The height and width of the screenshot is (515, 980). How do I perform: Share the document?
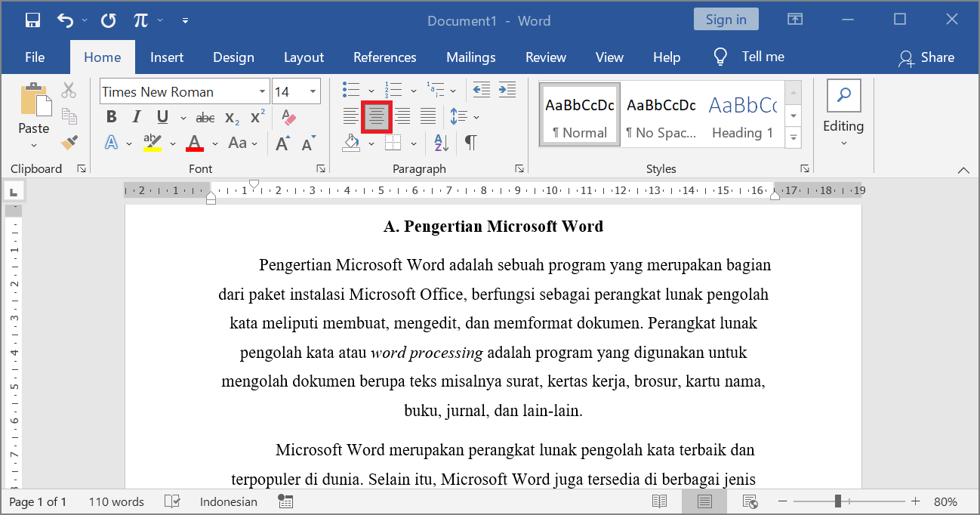coord(926,57)
